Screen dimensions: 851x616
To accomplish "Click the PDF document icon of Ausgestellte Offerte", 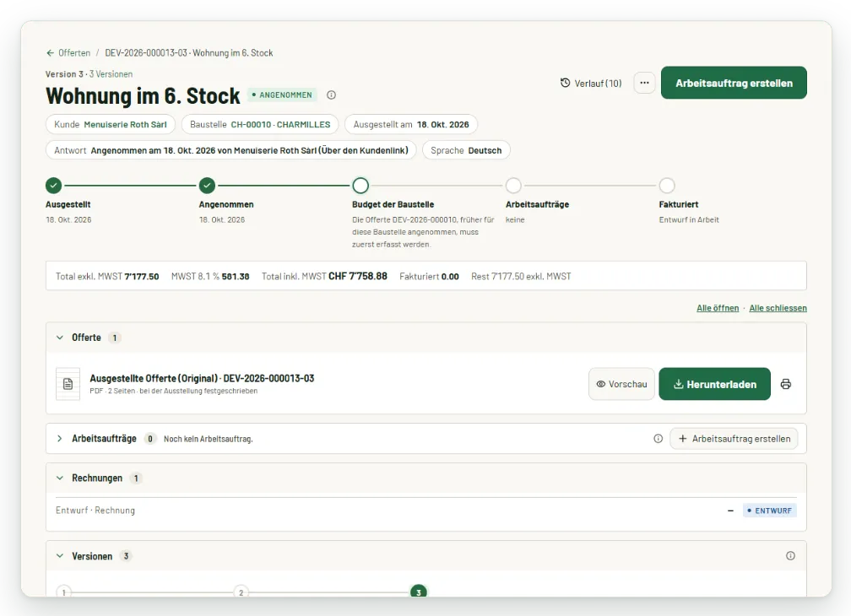I will coord(68,384).
